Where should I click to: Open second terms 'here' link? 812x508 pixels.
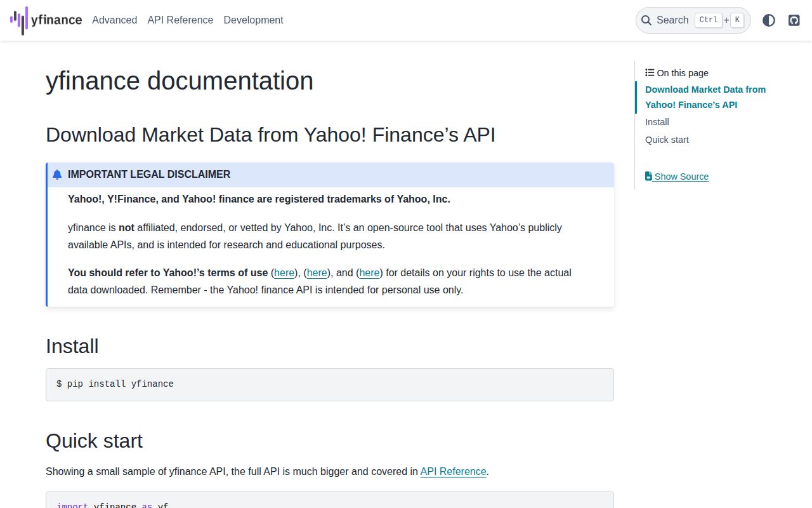point(317,273)
